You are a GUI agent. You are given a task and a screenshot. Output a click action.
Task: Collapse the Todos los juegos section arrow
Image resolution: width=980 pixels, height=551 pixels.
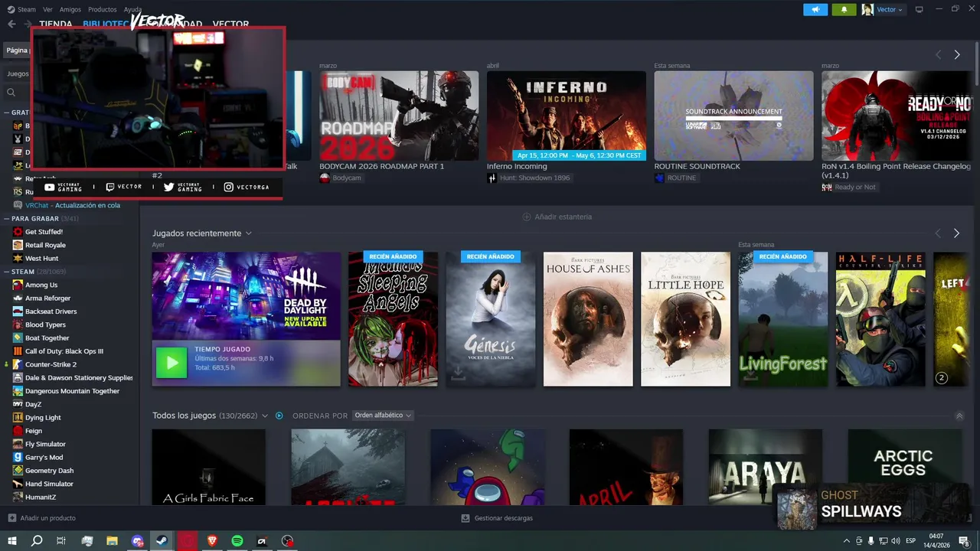point(959,416)
